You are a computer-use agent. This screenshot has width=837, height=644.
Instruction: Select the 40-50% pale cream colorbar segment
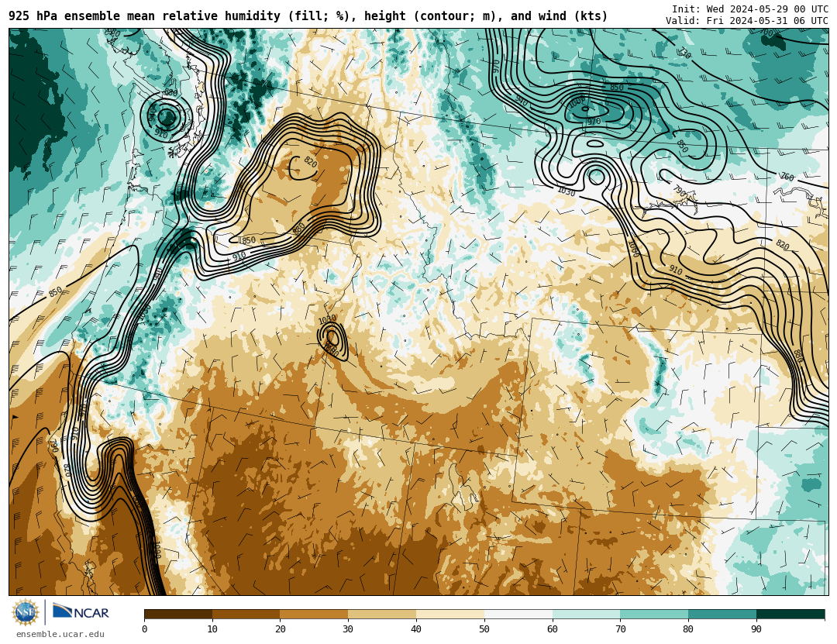(x=450, y=615)
